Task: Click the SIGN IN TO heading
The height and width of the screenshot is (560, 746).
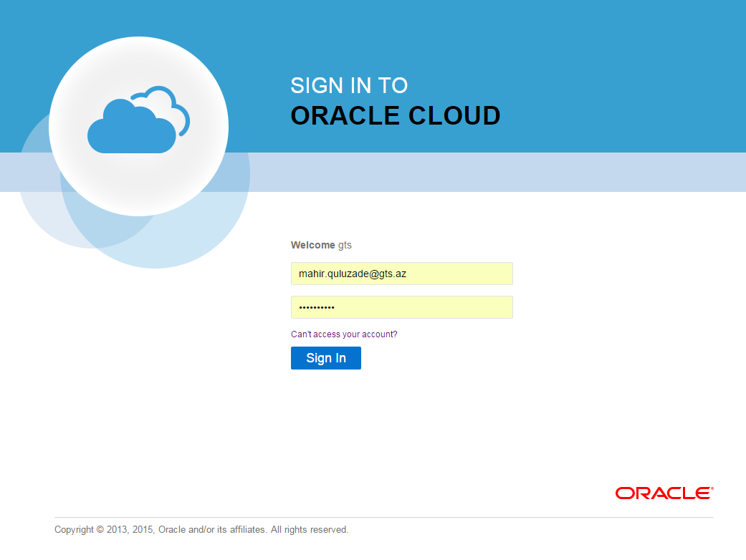Action: [348, 85]
